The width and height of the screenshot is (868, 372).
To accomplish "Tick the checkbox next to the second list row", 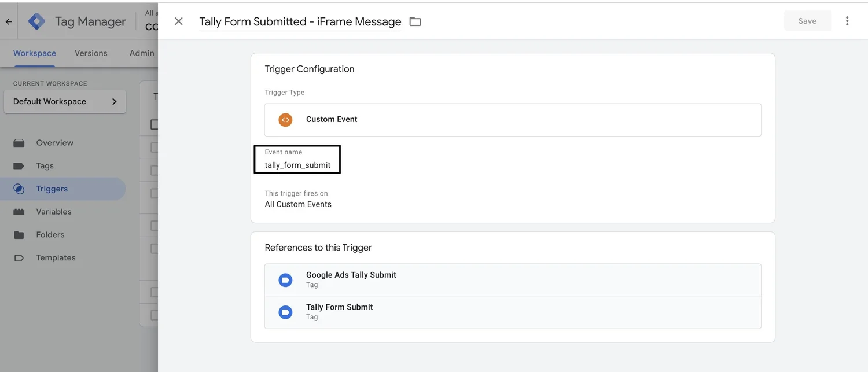I will coord(154,170).
